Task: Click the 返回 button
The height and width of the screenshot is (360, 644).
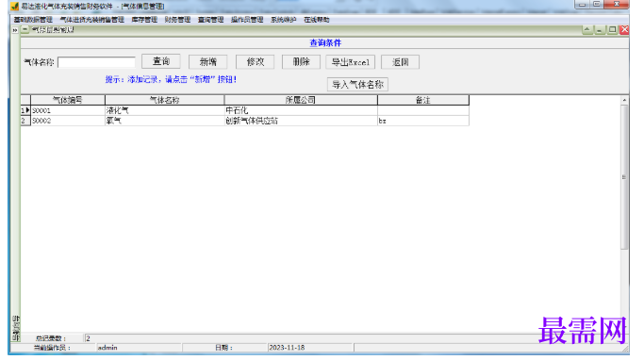Action: coord(400,62)
